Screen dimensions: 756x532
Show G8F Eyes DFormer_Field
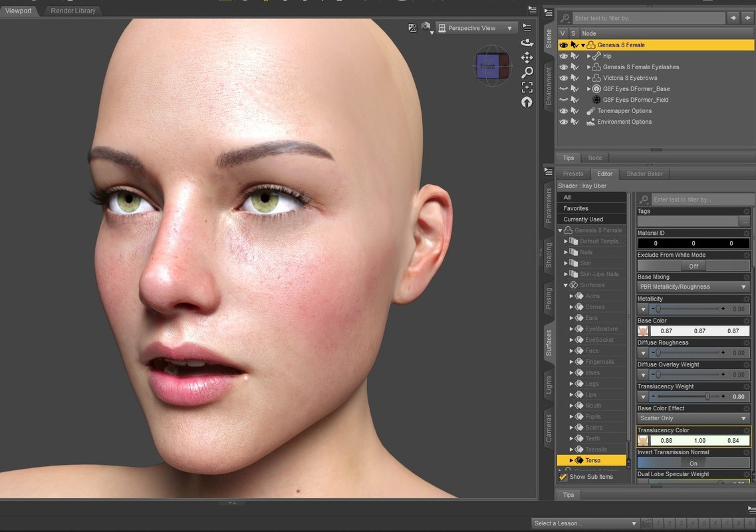point(563,100)
